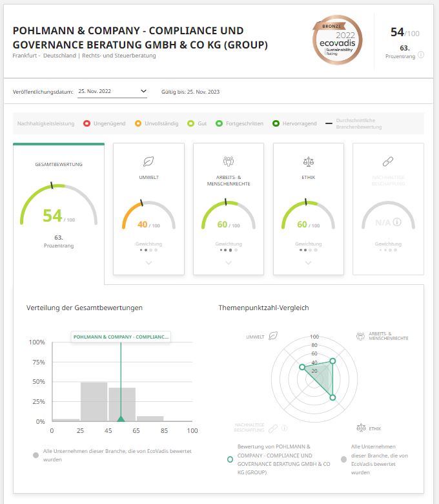The height and width of the screenshot is (504, 439).
Task: Click the Umwelt leaf icon in the Umwelt card
Action: (148, 162)
